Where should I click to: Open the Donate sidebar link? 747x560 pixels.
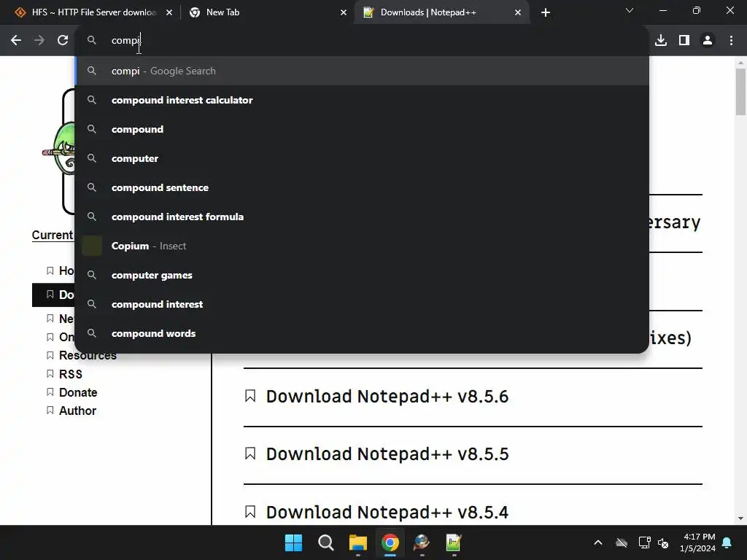click(78, 392)
